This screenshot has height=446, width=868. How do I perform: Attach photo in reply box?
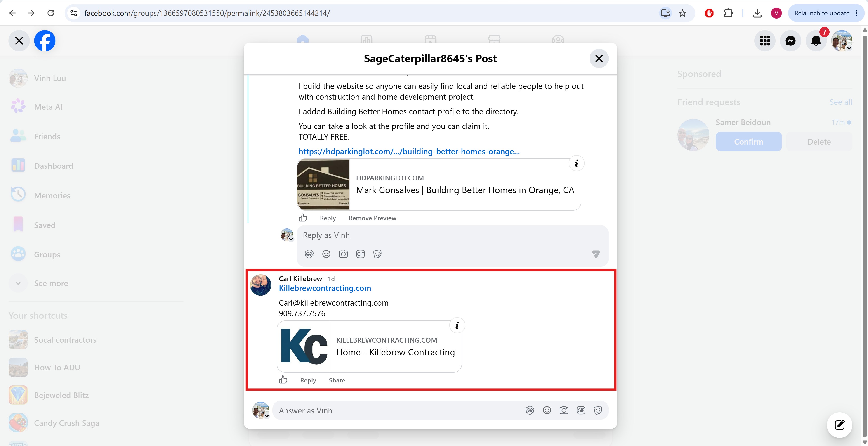(x=343, y=254)
